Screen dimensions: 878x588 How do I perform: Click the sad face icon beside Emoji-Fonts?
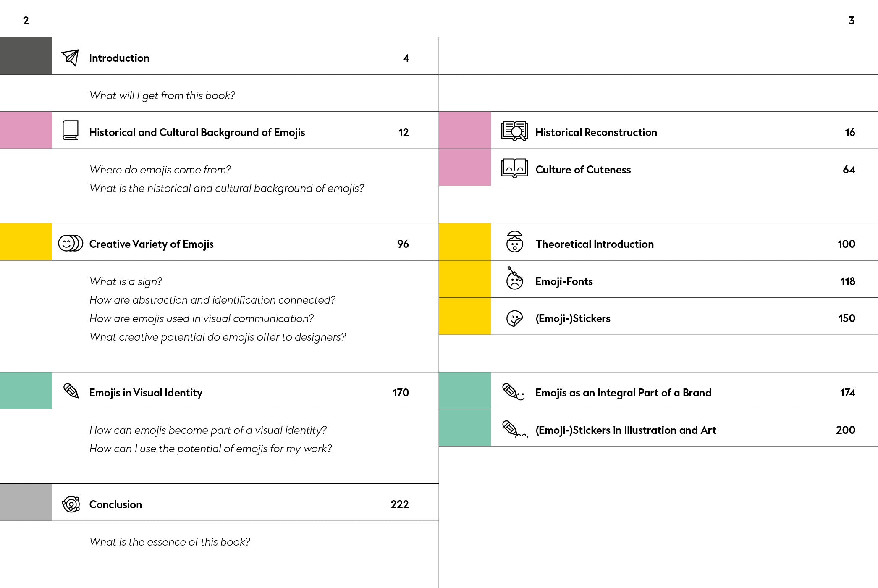pyautogui.click(x=514, y=279)
